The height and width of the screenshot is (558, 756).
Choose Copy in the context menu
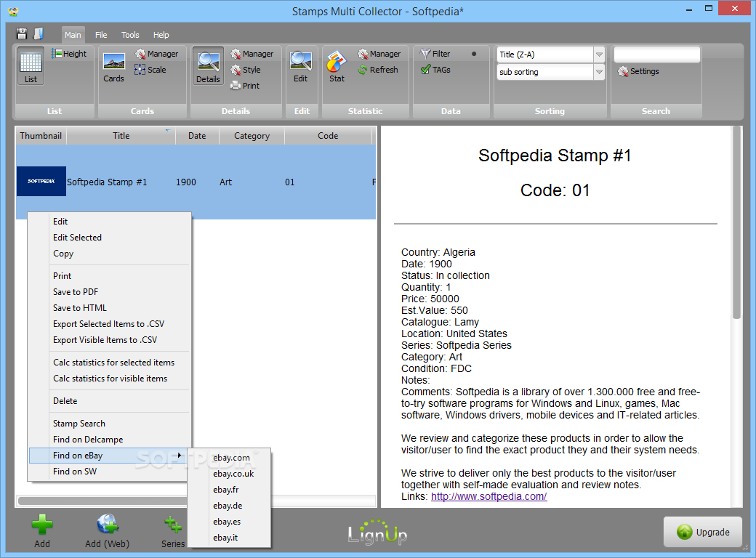pos(110,254)
